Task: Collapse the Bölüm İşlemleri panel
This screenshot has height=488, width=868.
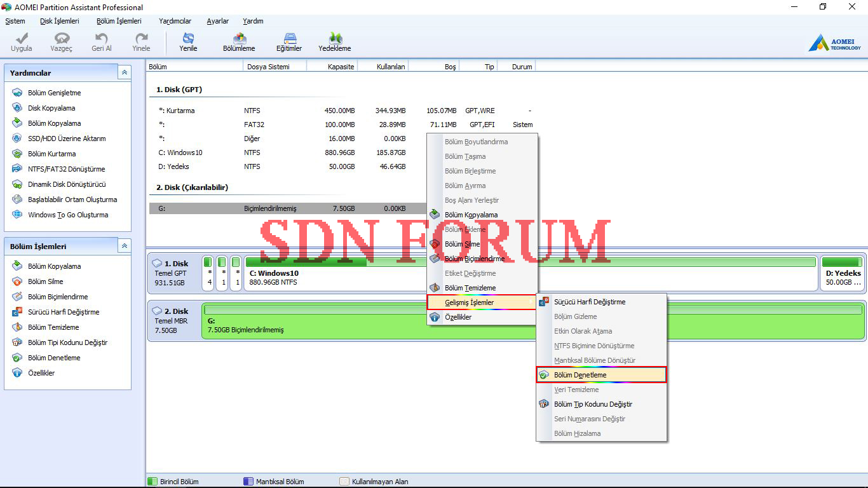Action: click(x=125, y=246)
